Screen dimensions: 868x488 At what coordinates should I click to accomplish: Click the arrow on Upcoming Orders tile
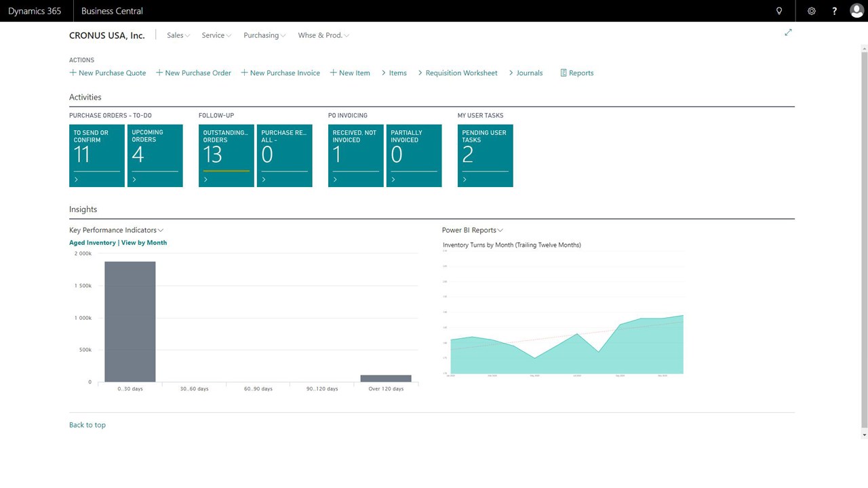pyautogui.click(x=134, y=180)
